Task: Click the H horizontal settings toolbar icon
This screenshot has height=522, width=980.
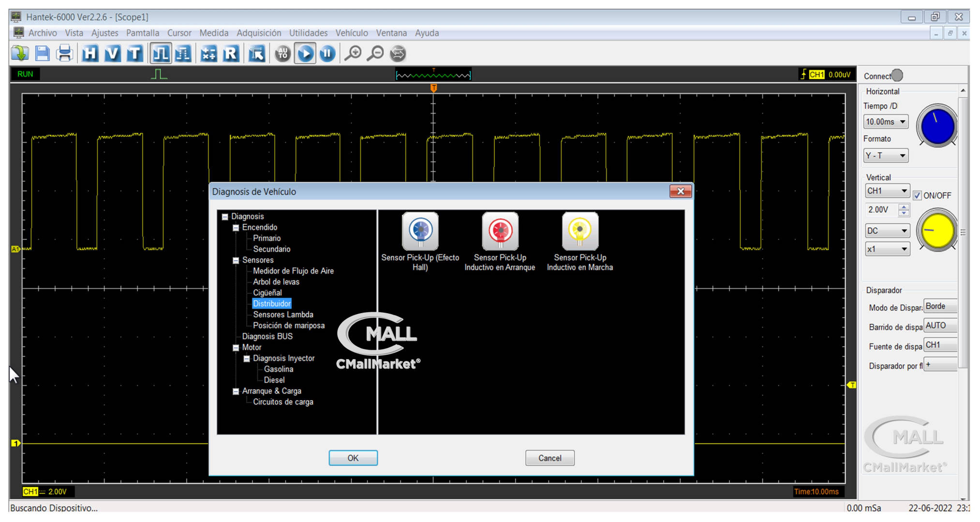Action: pyautogui.click(x=90, y=53)
